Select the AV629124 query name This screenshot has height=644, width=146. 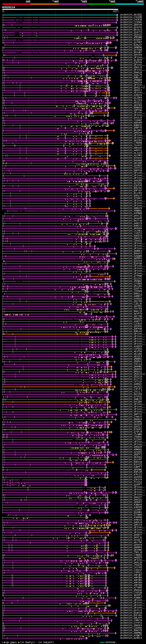pyautogui.click(x=8, y=7)
